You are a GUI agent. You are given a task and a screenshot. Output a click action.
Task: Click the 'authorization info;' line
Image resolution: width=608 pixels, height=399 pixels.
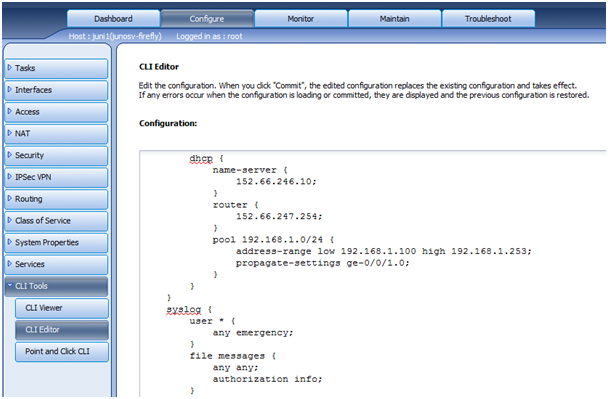(267, 379)
